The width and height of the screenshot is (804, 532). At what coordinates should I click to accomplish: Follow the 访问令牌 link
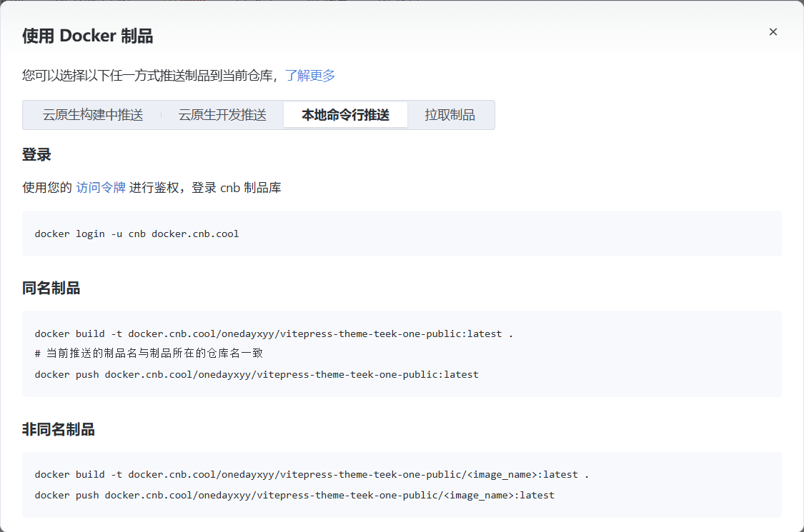101,188
